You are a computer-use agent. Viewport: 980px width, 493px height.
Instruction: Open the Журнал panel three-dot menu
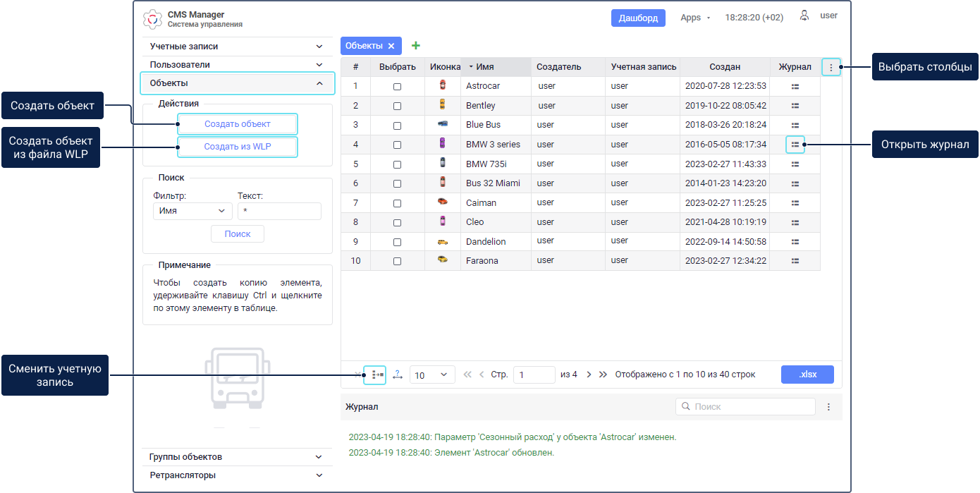[828, 407]
